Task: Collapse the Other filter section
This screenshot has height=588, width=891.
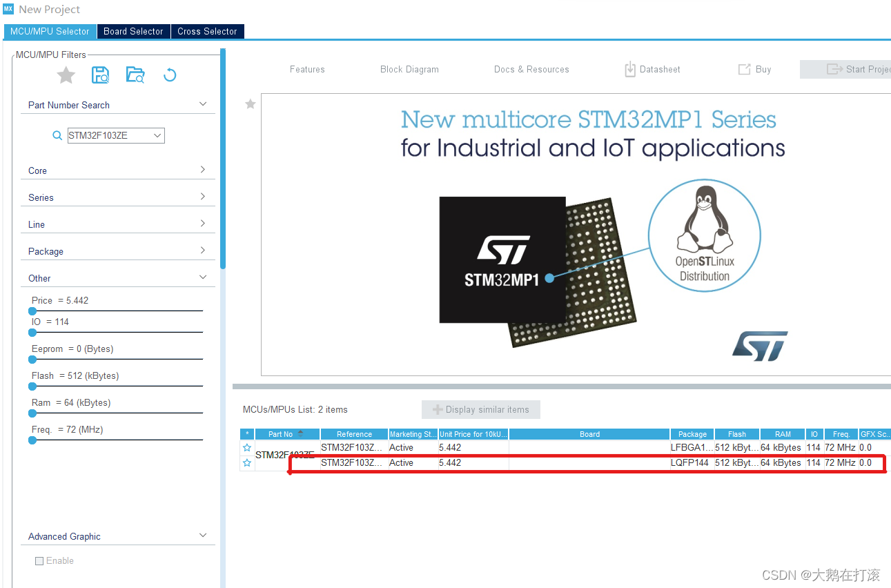Action: (x=203, y=277)
